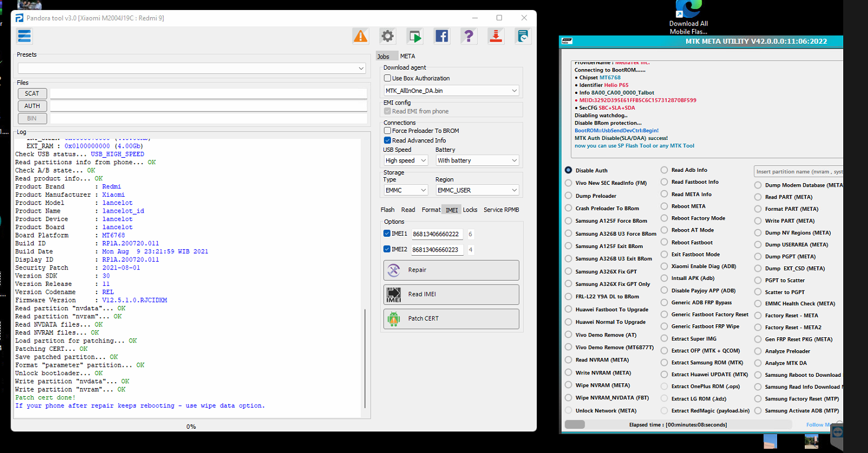Click the window with green play icon
Image resolution: width=868 pixels, height=453 pixels.
point(415,36)
